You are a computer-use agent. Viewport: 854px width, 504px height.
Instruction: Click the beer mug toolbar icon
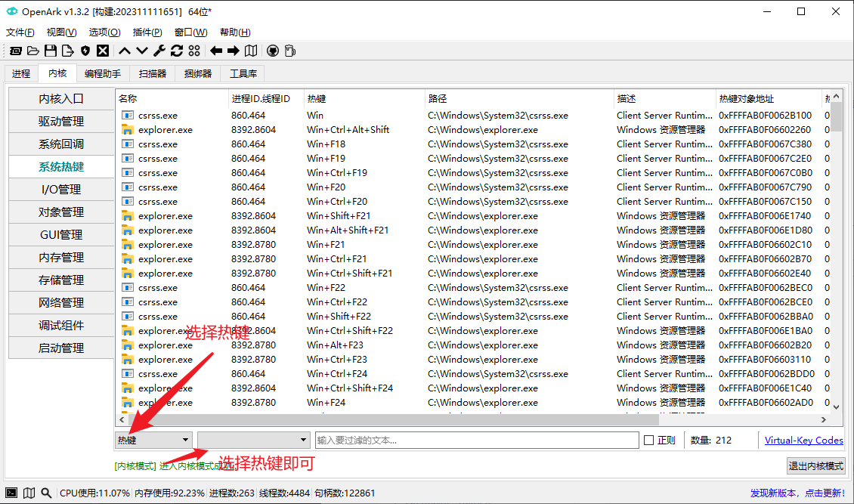point(289,51)
